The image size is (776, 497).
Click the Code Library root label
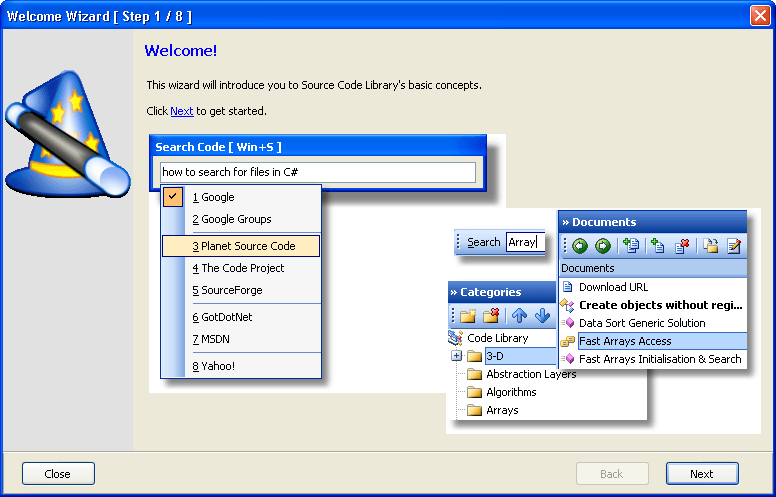click(498, 338)
